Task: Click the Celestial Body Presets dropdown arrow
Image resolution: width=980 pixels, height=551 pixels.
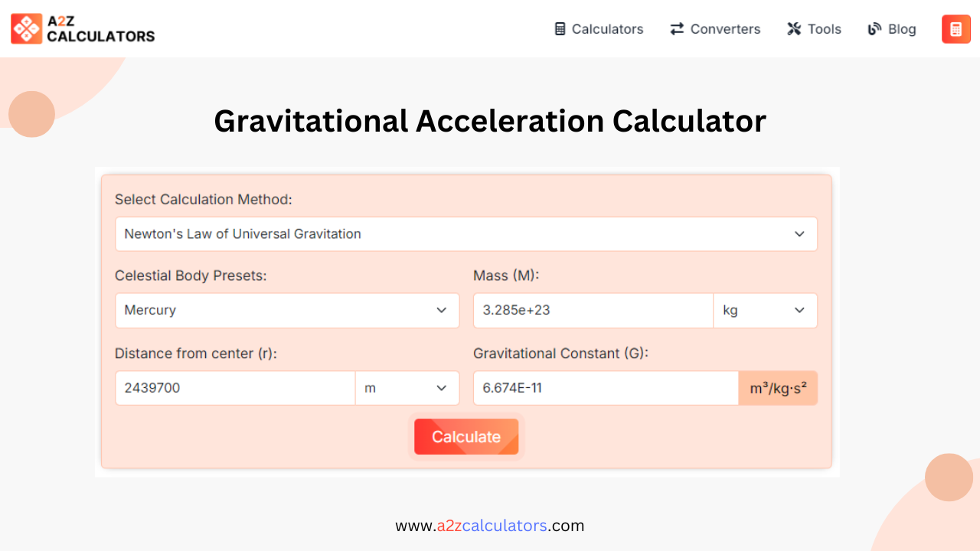Action: point(441,310)
